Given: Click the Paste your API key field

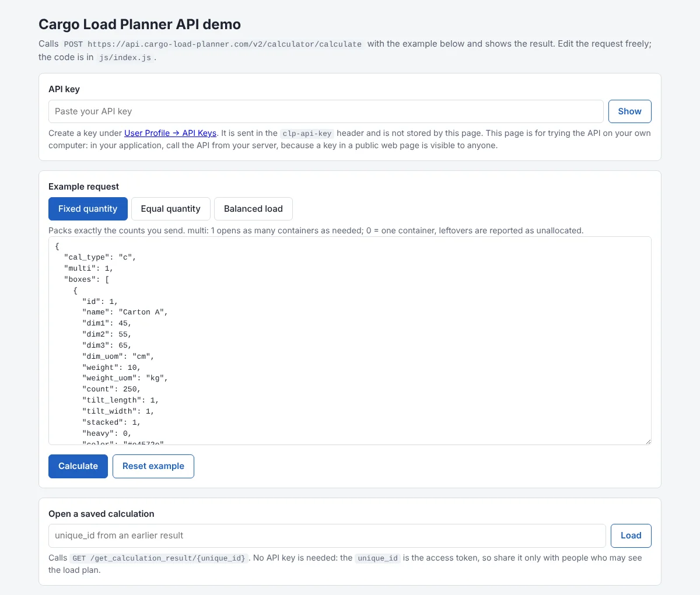Looking at the screenshot, I should (x=325, y=111).
